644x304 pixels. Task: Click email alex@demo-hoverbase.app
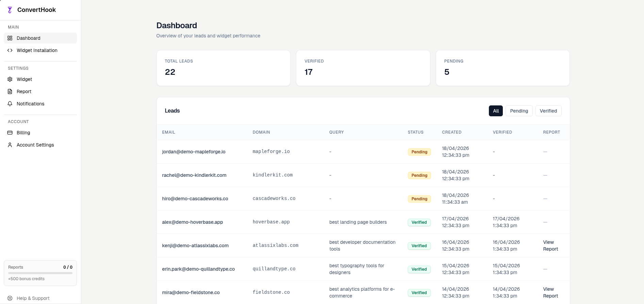[192, 222]
